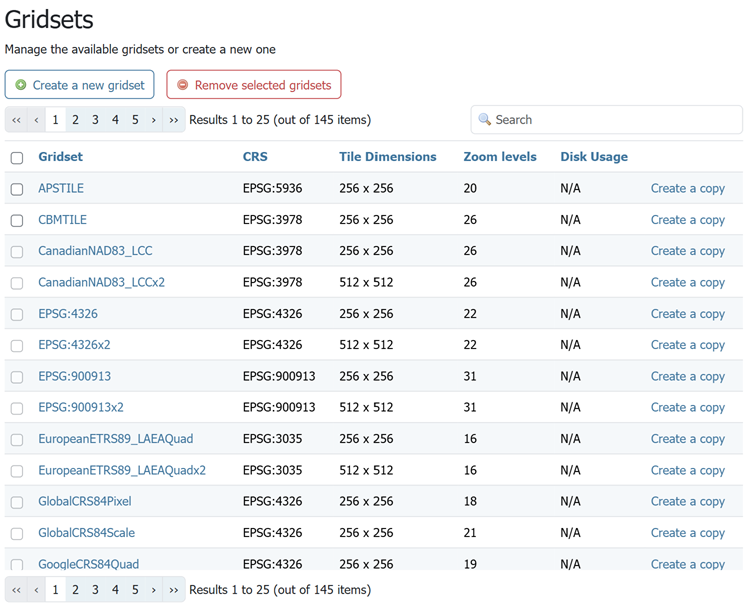Image resolution: width=748 pixels, height=607 pixels.
Task: Open the EPSG:4326 gridset link
Action: point(68,314)
